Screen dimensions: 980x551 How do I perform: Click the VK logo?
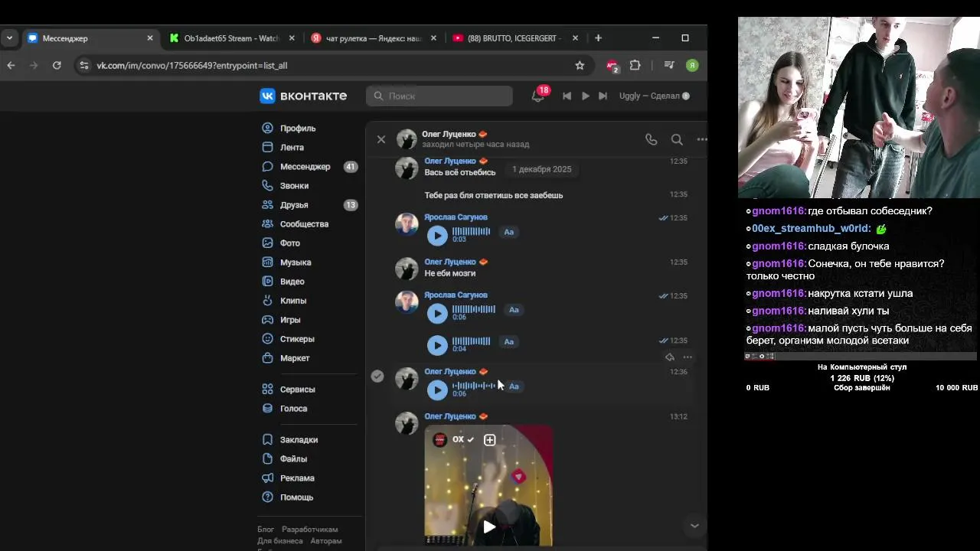(303, 96)
